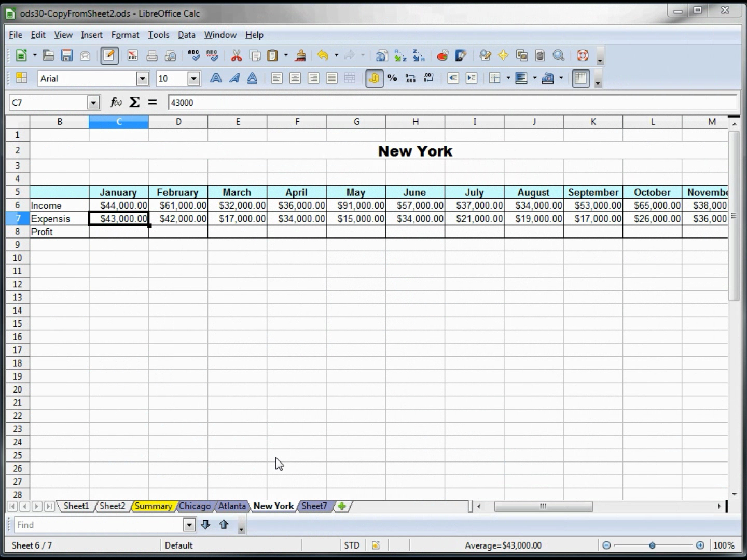The width and height of the screenshot is (747, 560).
Task: Open the font size dropdown
Action: 193,78
